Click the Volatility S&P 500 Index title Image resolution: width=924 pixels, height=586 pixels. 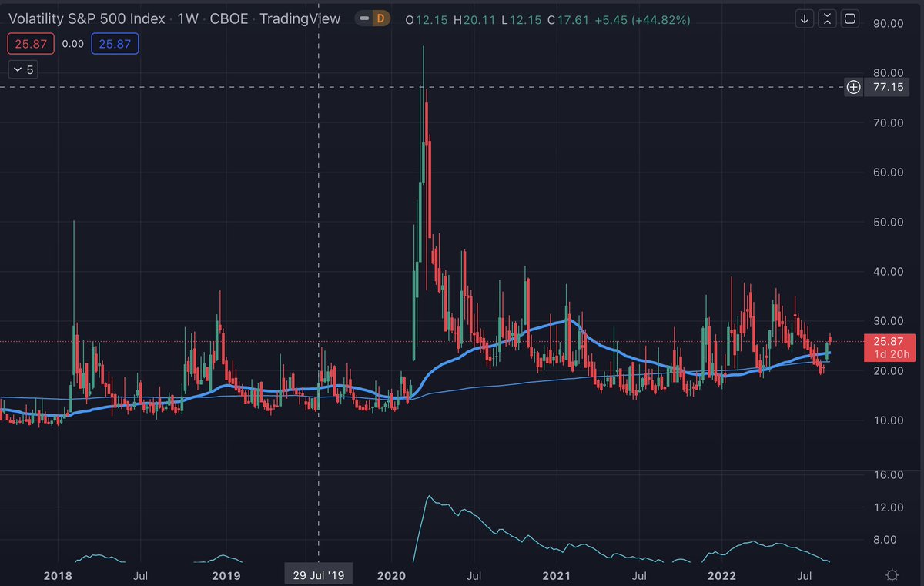[89, 18]
